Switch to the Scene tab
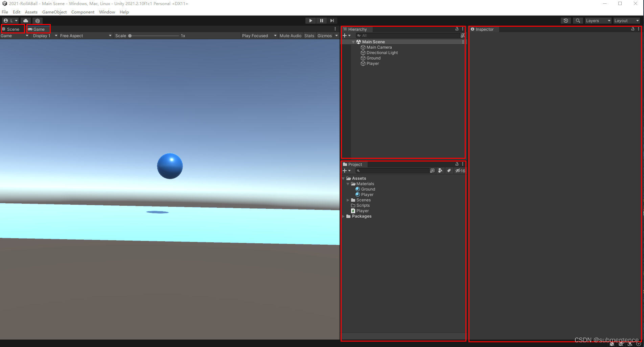 (x=12, y=29)
